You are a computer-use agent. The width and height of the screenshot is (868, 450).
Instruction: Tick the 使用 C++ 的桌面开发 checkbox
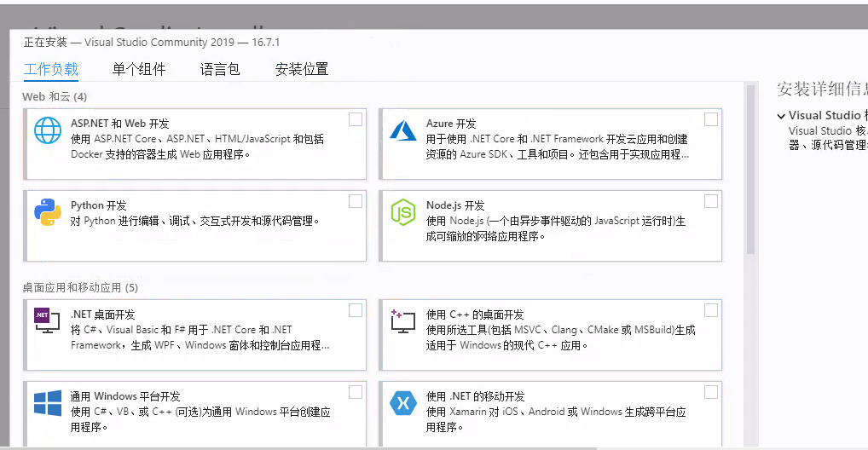[x=711, y=310]
